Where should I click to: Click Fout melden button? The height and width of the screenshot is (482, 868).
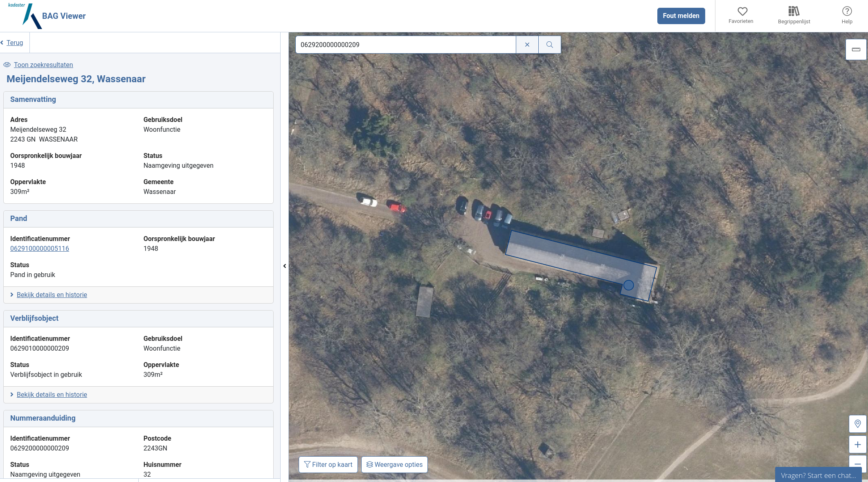pos(681,16)
